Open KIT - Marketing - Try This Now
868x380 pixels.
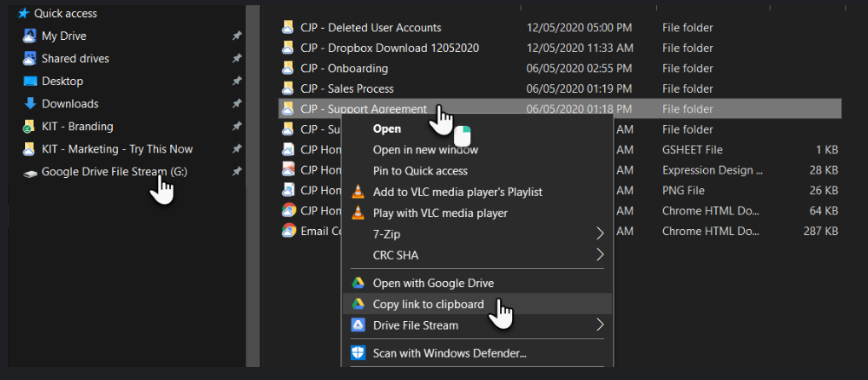[117, 149]
